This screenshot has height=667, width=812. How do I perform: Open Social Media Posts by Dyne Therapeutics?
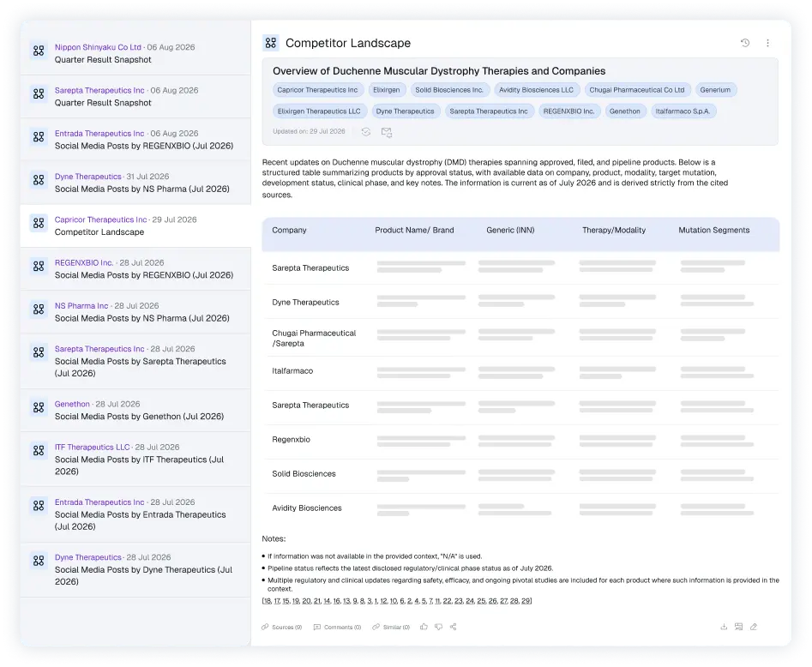tap(135, 569)
